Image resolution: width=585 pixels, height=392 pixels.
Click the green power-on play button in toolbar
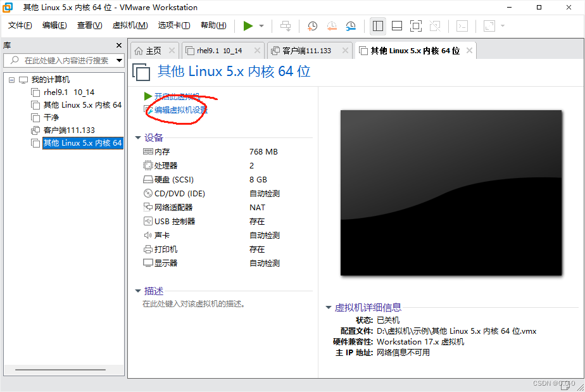tap(248, 26)
